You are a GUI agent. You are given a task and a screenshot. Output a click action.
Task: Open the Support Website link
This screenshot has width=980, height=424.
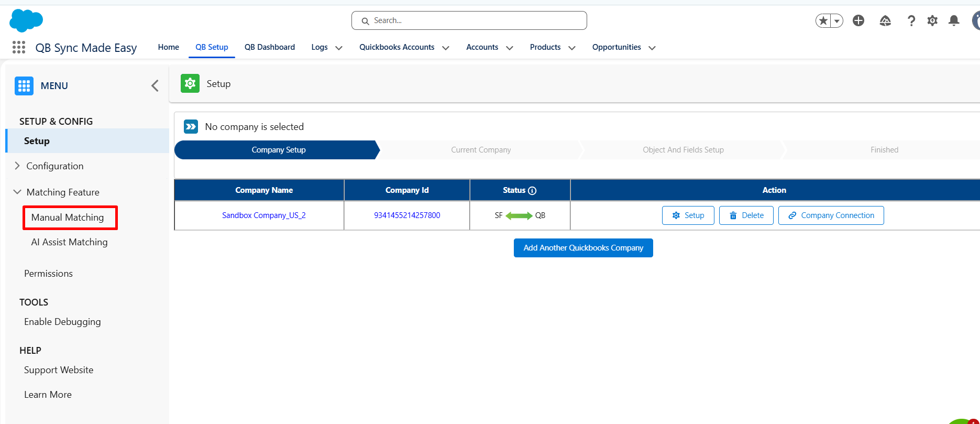59,370
